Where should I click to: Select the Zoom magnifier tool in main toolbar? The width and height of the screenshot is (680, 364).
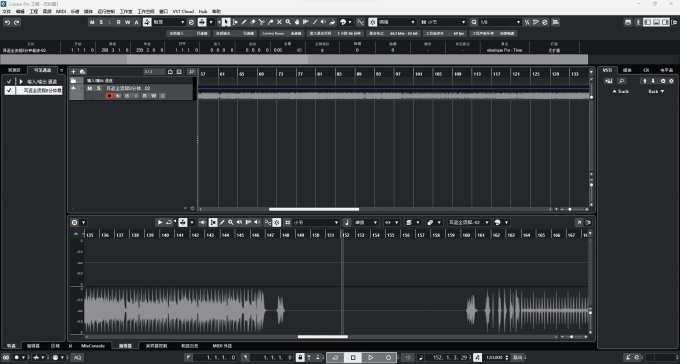(288, 22)
